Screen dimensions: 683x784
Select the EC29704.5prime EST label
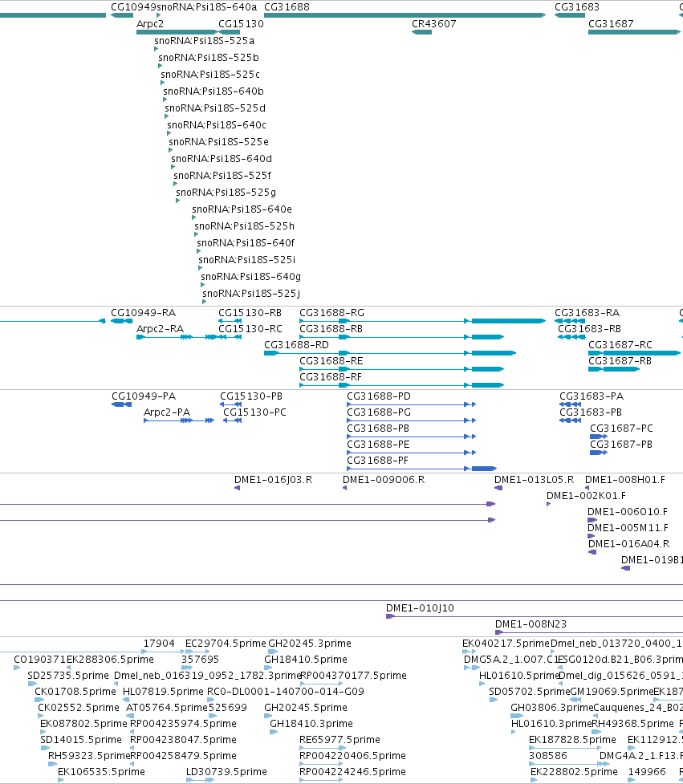tap(226, 643)
